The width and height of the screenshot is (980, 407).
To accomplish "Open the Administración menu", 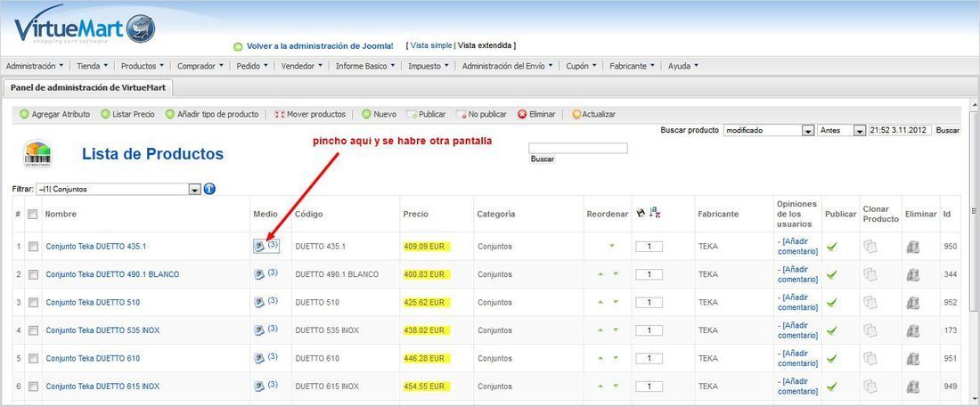I will [35, 66].
